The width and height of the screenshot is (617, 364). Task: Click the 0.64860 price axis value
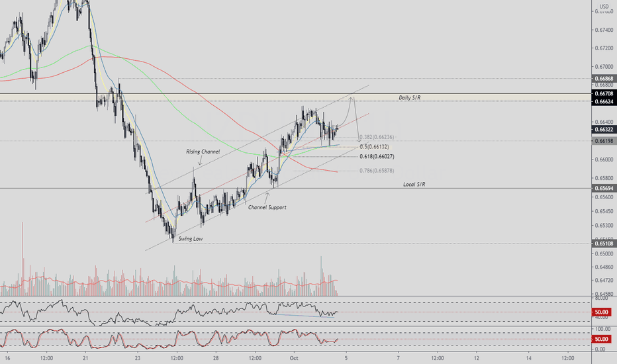point(604,267)
